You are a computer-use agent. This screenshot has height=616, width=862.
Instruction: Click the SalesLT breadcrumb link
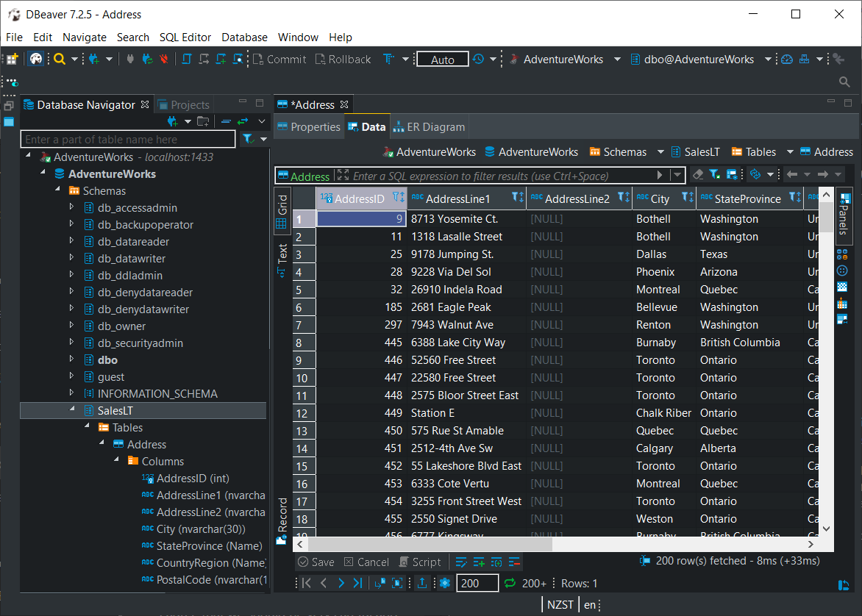(696, 152)
